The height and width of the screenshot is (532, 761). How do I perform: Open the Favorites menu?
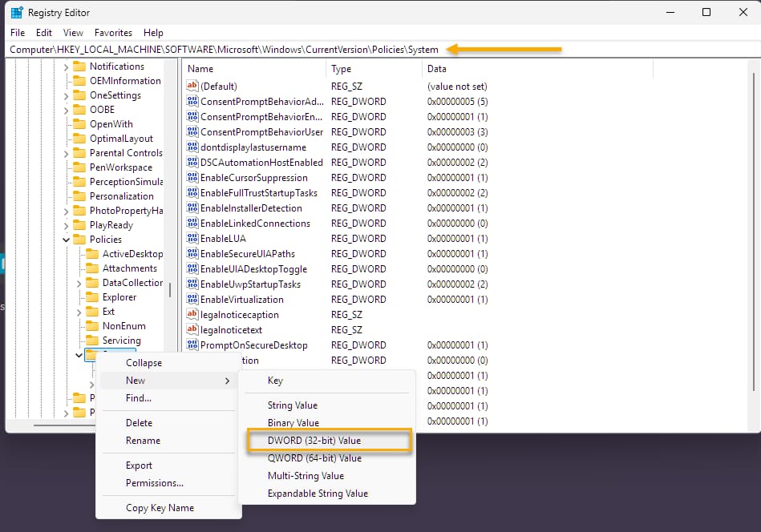click(x=113, y=33)
